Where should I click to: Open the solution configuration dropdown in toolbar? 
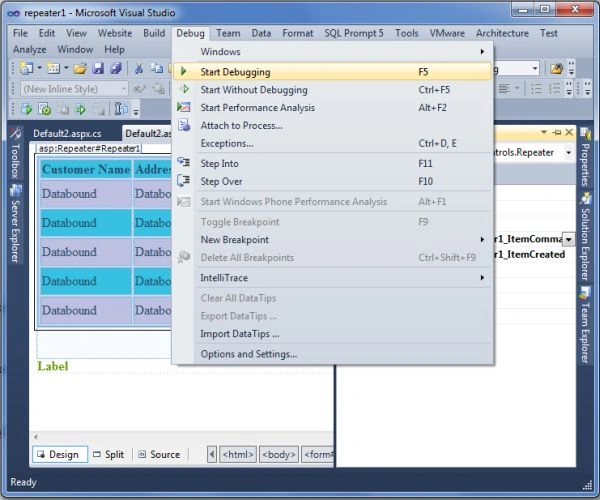click(535, 69)
